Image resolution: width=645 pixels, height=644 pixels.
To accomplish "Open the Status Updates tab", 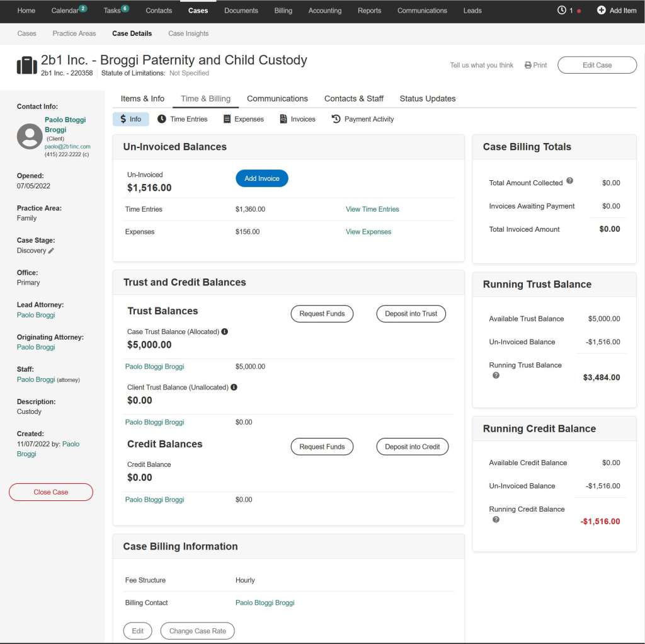I will (427, 98).
